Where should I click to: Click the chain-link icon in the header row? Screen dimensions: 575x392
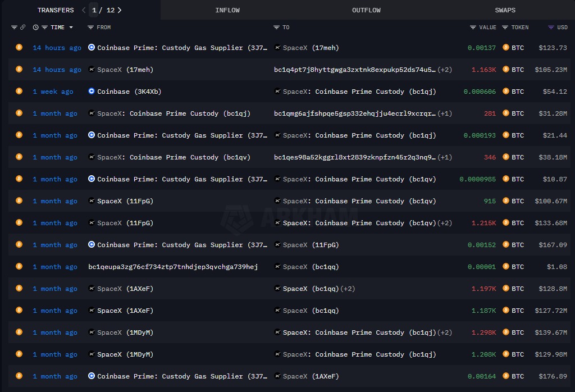23,27
